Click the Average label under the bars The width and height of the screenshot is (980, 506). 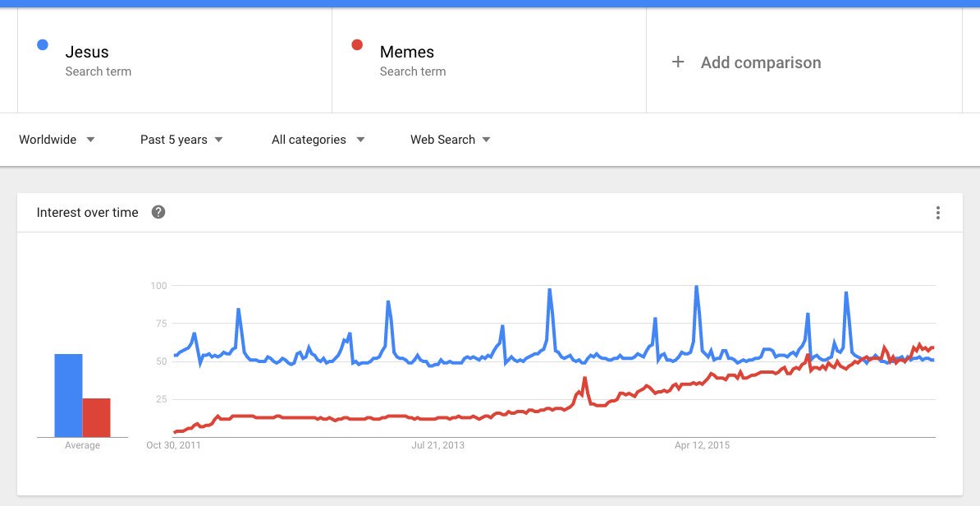(x=82, y=445)
